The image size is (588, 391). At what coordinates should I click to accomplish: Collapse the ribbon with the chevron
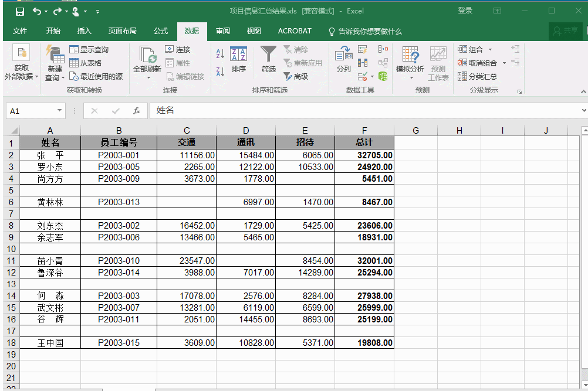tap(583, 91)
